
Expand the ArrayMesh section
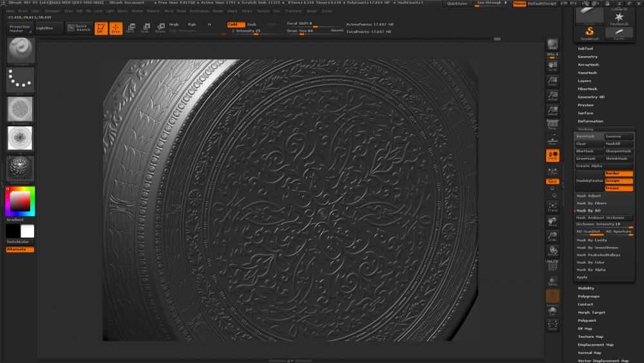click(x=588, y=64)
